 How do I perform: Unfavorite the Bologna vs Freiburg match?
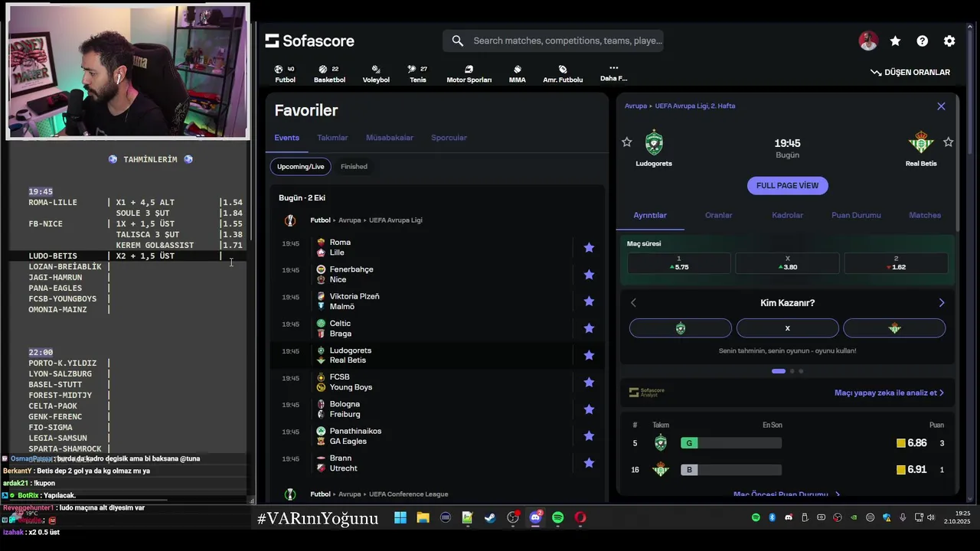[589, 409]
